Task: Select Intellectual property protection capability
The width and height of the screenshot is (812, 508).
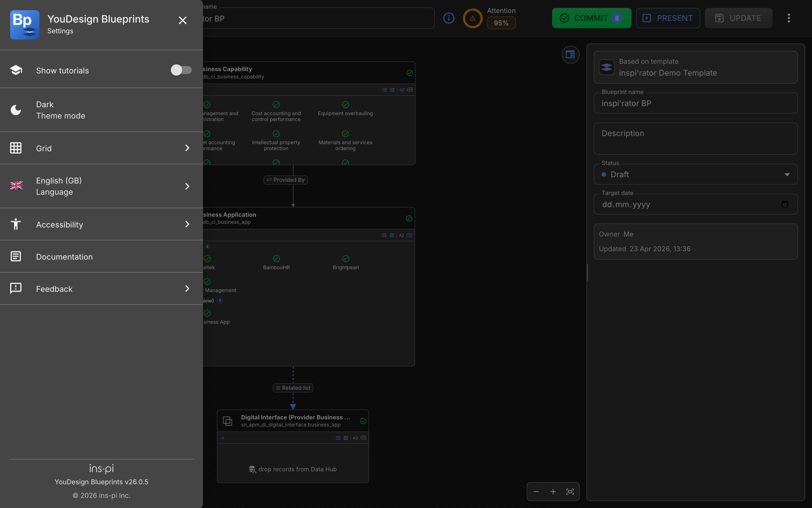Action: pyautogui.click(x=276, y=141)
